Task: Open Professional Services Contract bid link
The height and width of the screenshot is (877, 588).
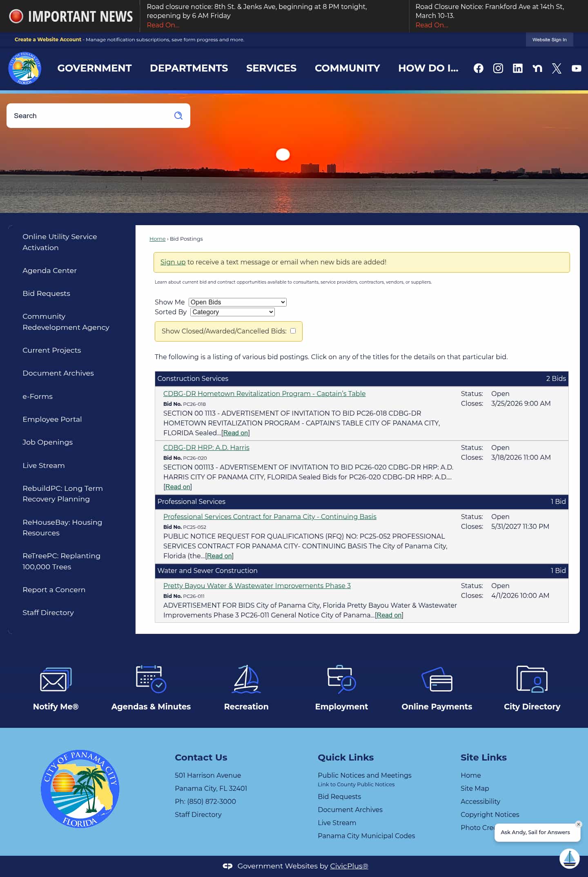Action: [270, 517]
